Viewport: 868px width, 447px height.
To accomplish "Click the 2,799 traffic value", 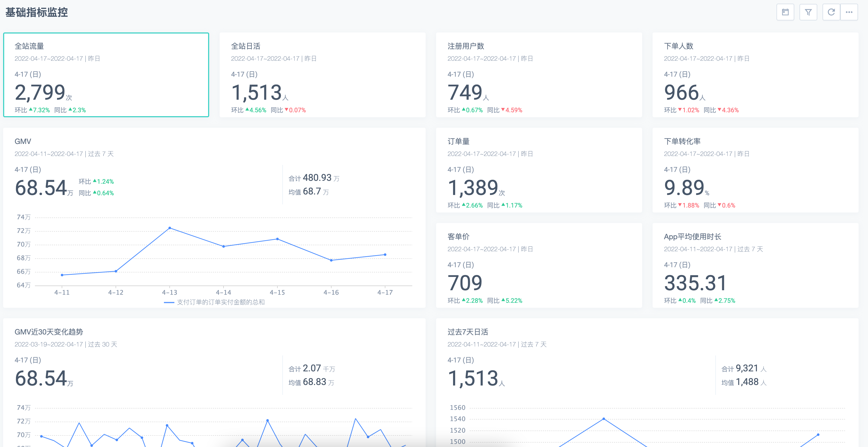I will tap(40, 92).
